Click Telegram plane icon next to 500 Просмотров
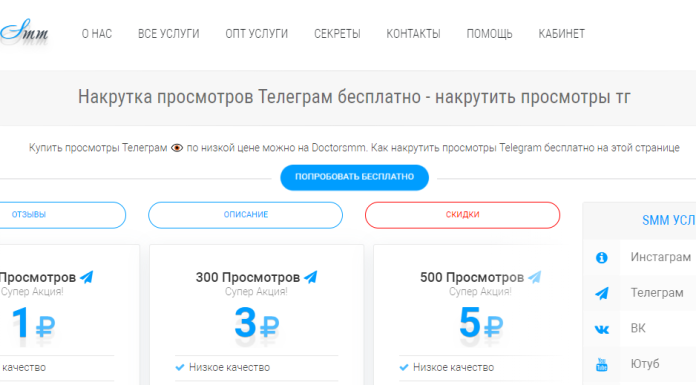This screenshot has width=696, height=385. pyautogui.click(x=535, y=277)
